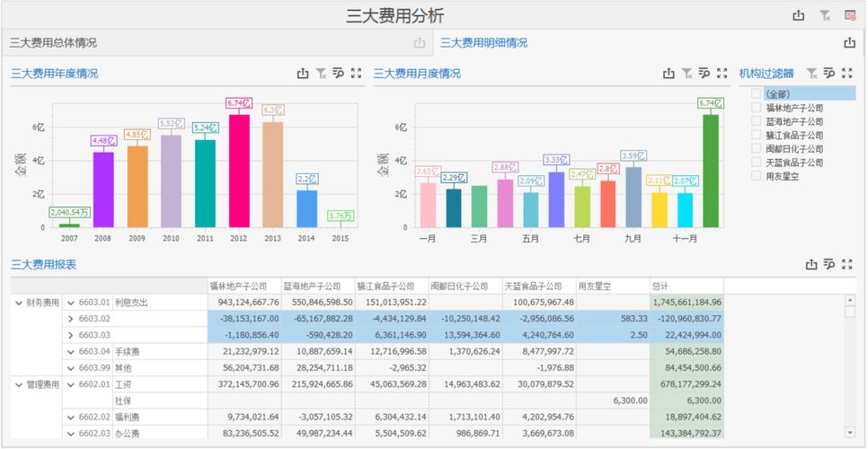Clear filter on 三大费用月度情况 chart
The width and height of the screenshot is (868, 449).
click(686, 73)
